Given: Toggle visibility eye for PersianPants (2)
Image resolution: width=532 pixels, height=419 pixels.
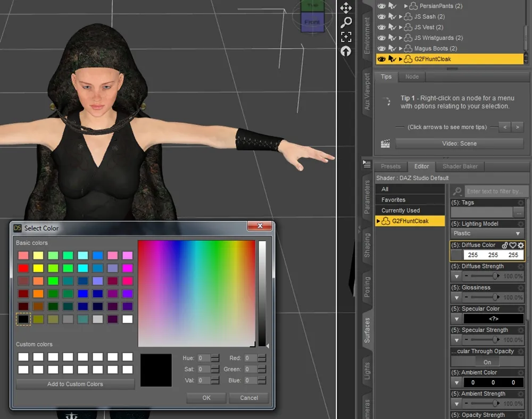Looking at the screenshot, I should [x=381, y=6].
